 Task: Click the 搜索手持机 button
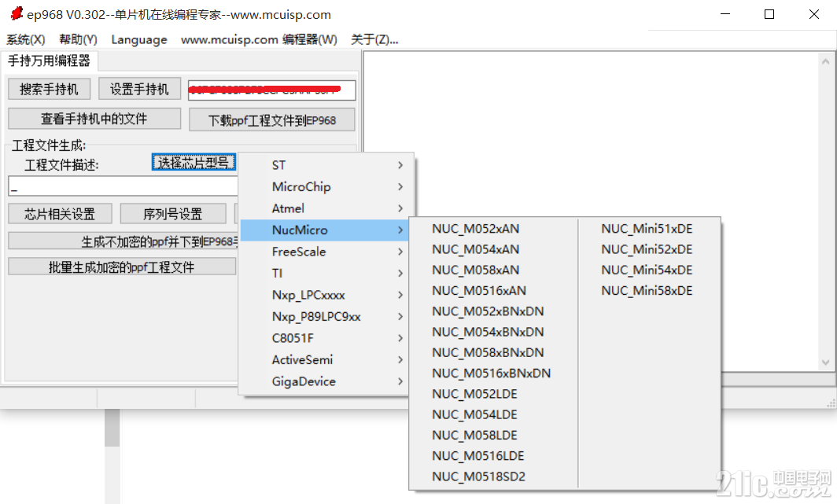point(49,89)
